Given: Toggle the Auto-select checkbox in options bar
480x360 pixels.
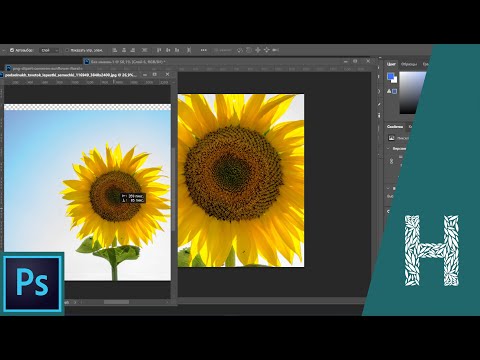Looking at the screenshot, I should pos(12,50).
